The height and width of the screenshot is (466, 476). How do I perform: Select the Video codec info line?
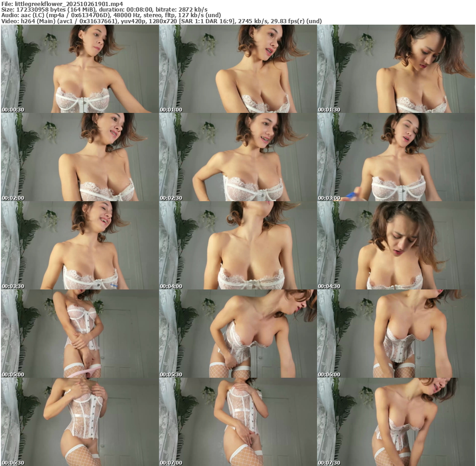tap(162, 21)
